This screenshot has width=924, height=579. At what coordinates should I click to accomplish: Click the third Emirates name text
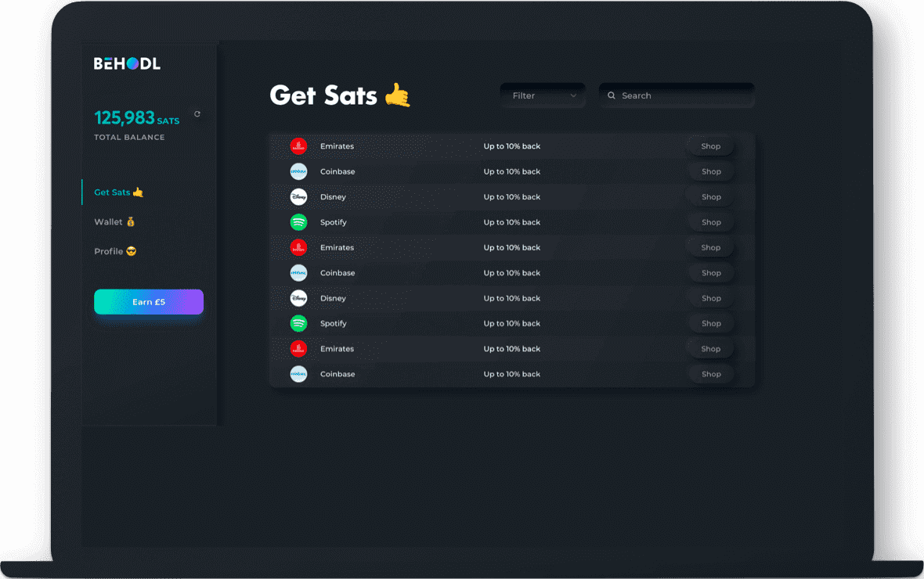coord(337,349)
